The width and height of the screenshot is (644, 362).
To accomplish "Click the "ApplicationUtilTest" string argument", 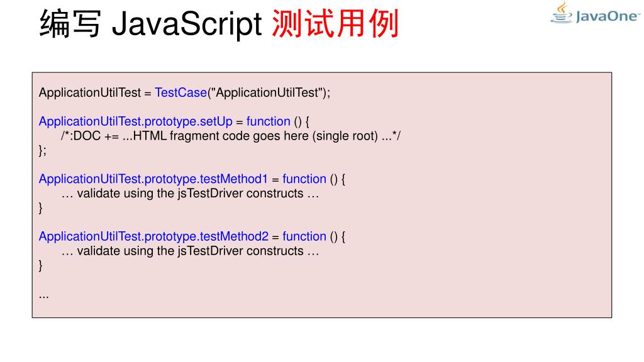I will 267,93.
